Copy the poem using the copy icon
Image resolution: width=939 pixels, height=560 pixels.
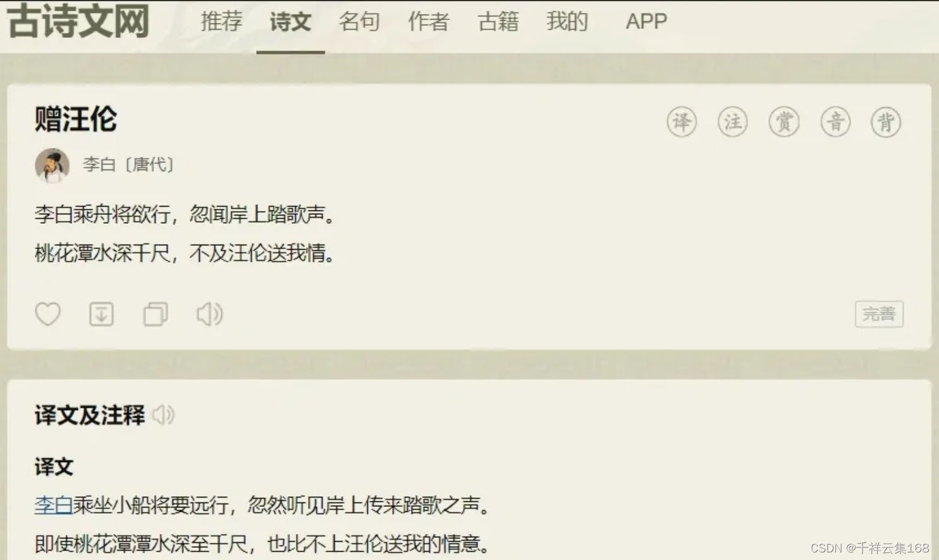click(156, 314)
